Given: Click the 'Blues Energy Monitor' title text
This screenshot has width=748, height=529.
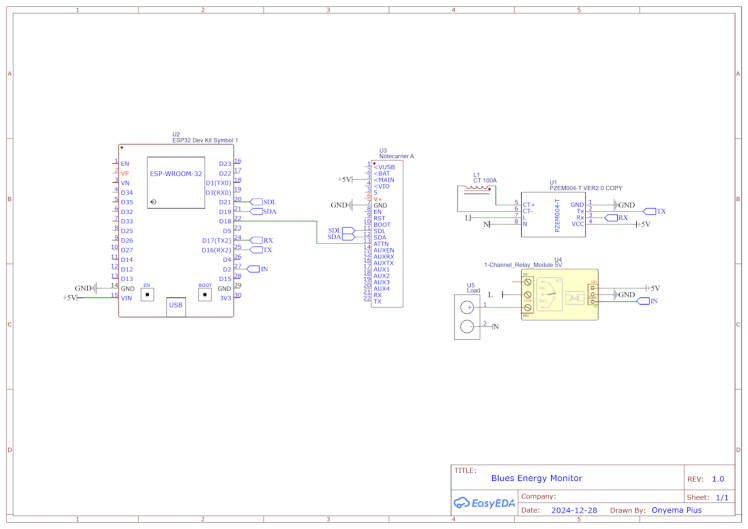Looking at the screenshot, I should [x=537, y=478].
